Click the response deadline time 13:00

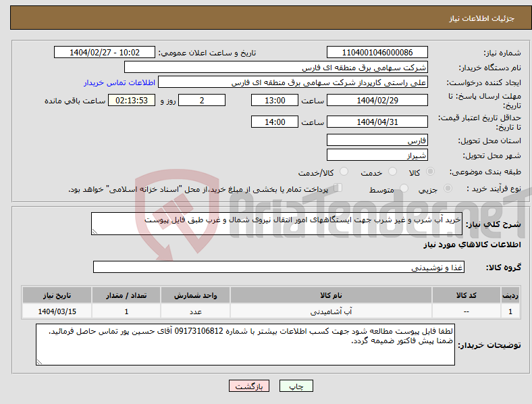point(275,100)
